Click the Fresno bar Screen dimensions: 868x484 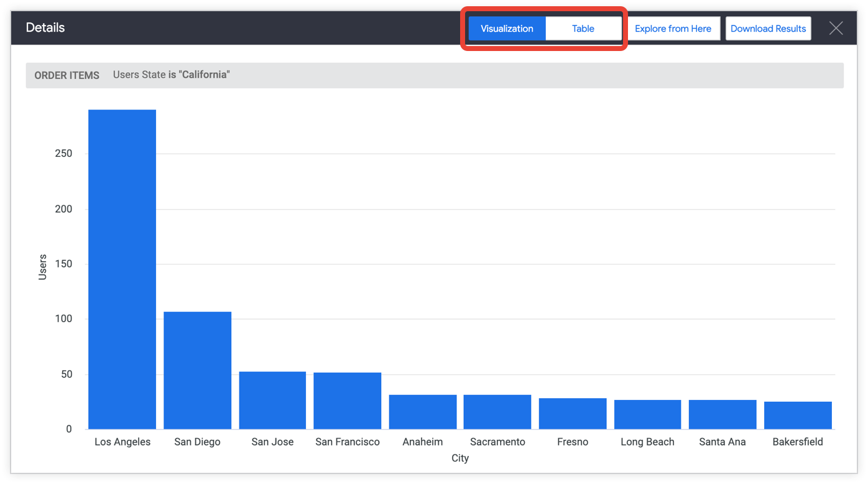[573, 414]
